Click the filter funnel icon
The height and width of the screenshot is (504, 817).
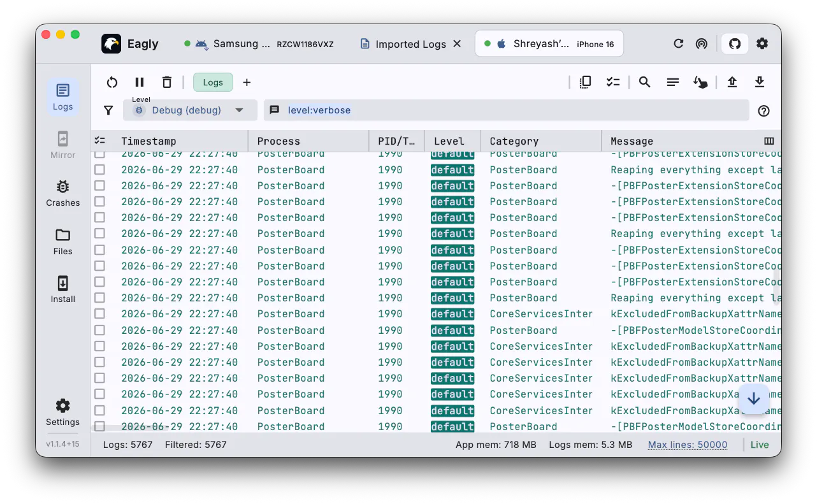[109, 110]
